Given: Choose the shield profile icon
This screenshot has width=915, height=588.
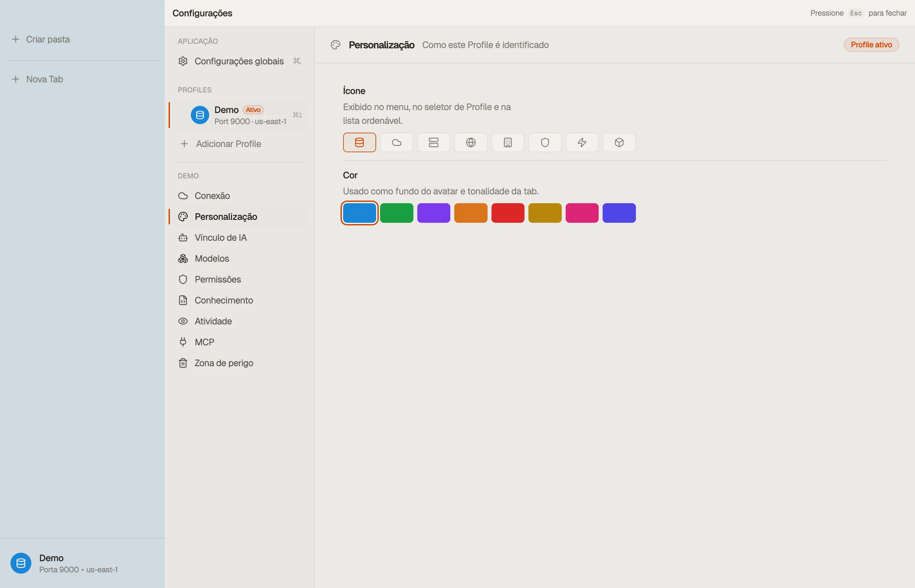Looking at the screenshot, I should [544, 142].
